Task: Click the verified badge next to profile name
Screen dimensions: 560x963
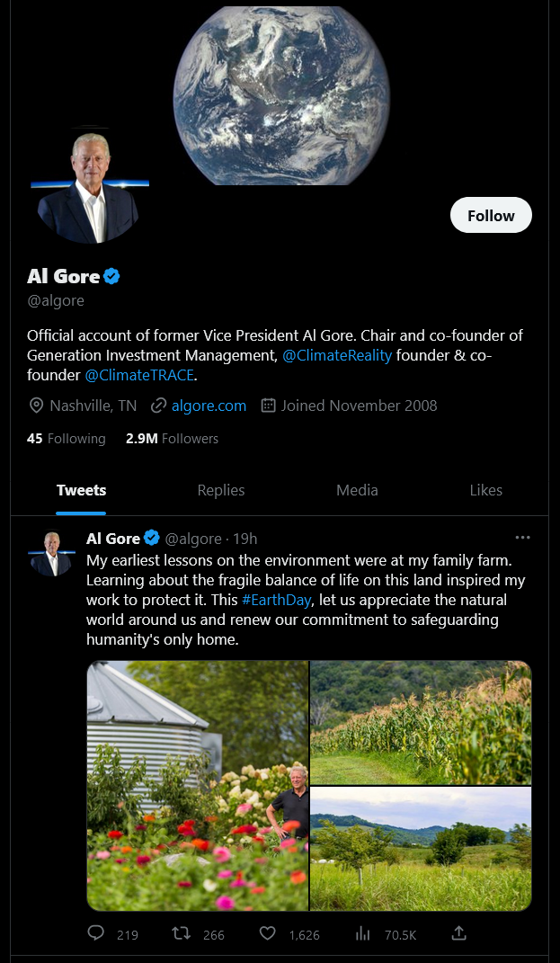Action: pyautogui.click(x=111, y=276)
